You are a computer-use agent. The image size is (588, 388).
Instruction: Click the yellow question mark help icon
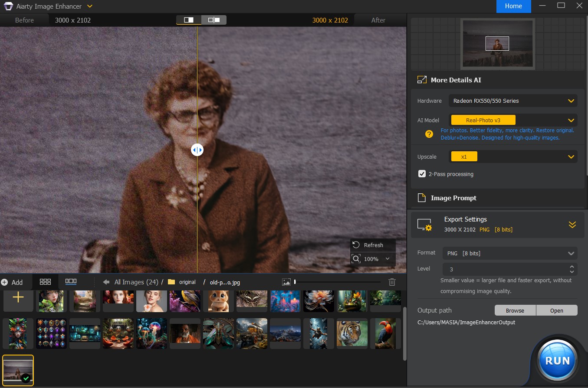pyautogui.click(x=429, y=134)
